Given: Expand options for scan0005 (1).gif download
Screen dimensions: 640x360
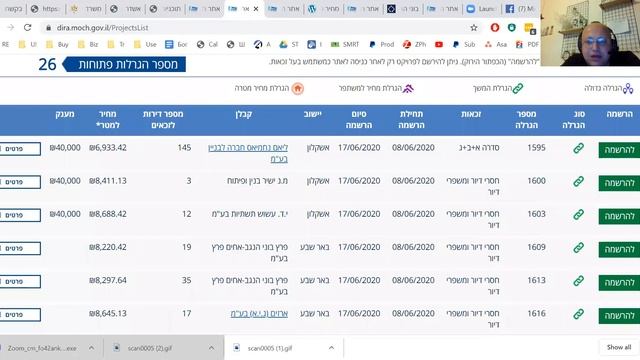Looking at the screenshot, I should pos(331,348).
